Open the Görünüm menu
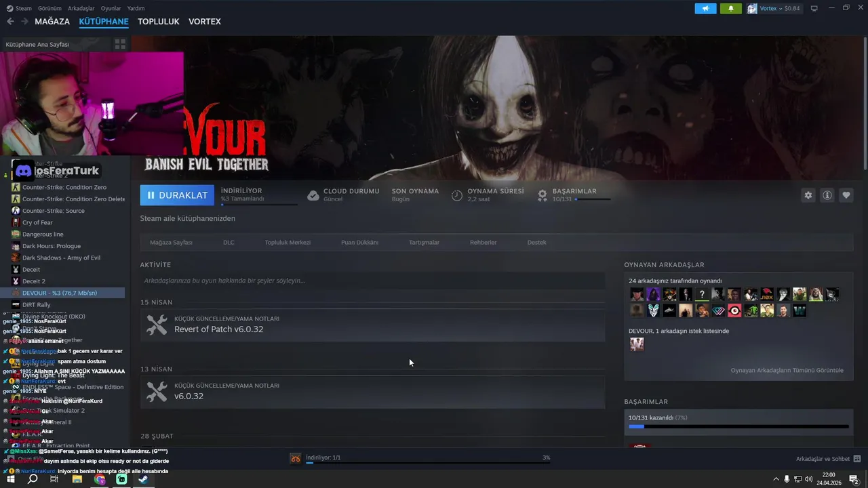 click(x=50, y=8)
